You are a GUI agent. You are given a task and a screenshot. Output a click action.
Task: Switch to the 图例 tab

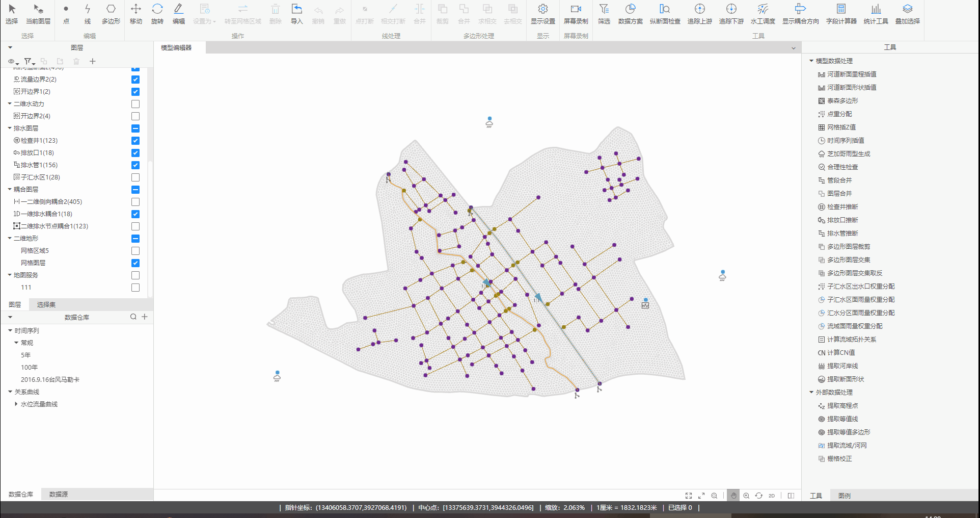click(844, 496)
